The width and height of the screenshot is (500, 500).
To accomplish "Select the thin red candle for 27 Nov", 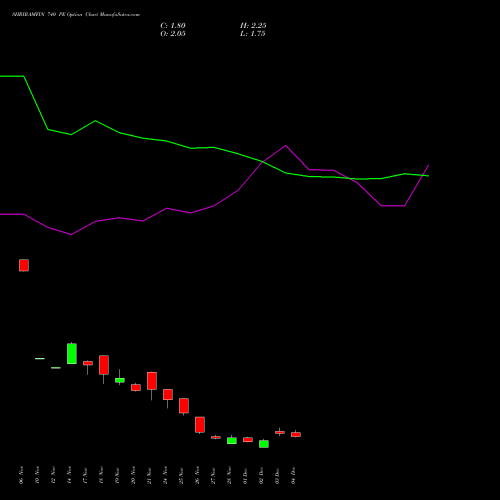I will point(216,437).
